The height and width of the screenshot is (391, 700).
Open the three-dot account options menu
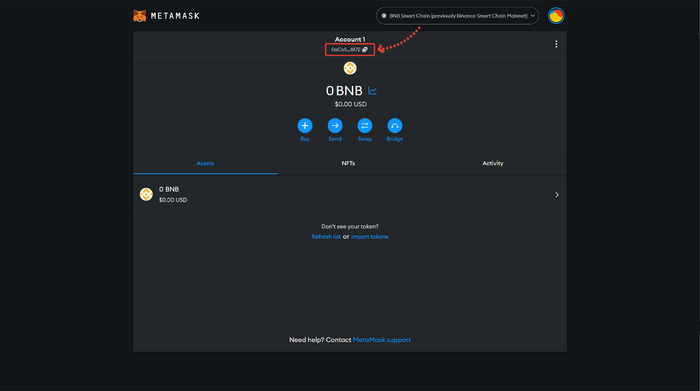(x=556, y=44)
